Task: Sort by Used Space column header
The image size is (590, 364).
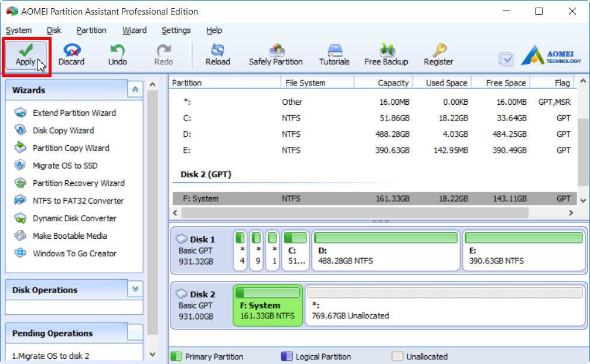Action: point(442,83)
